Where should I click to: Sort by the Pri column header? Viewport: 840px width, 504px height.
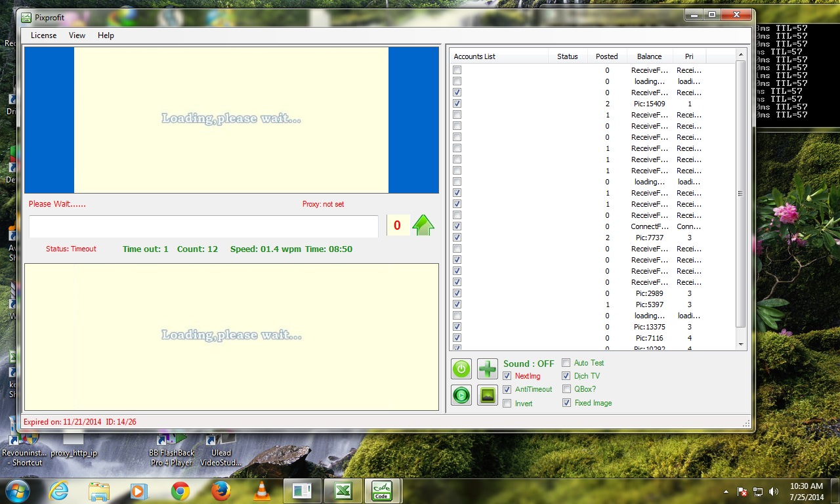pos(690,56)
